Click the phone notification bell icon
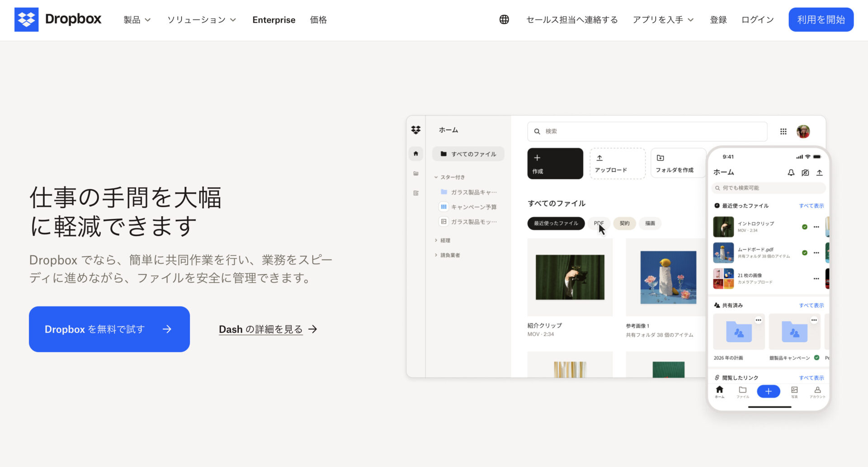This screenshot has width=868, height=467. (791, 173)
